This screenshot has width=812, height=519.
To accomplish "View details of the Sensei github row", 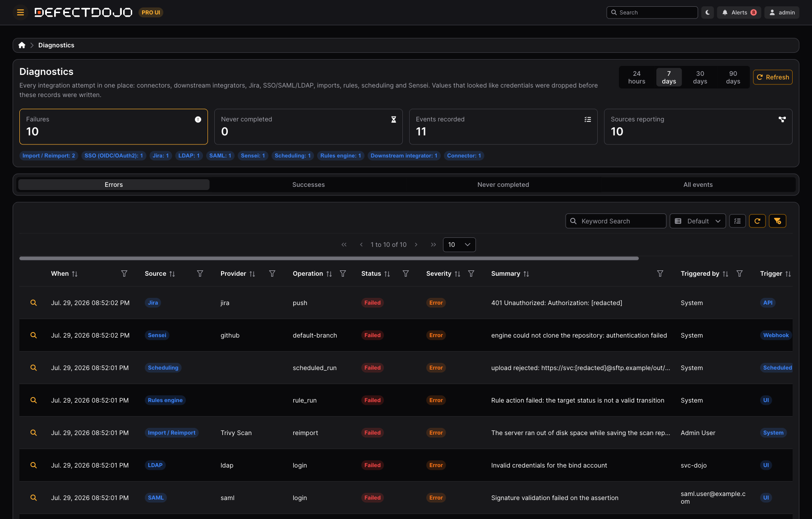I will click(x=33, y=335).
